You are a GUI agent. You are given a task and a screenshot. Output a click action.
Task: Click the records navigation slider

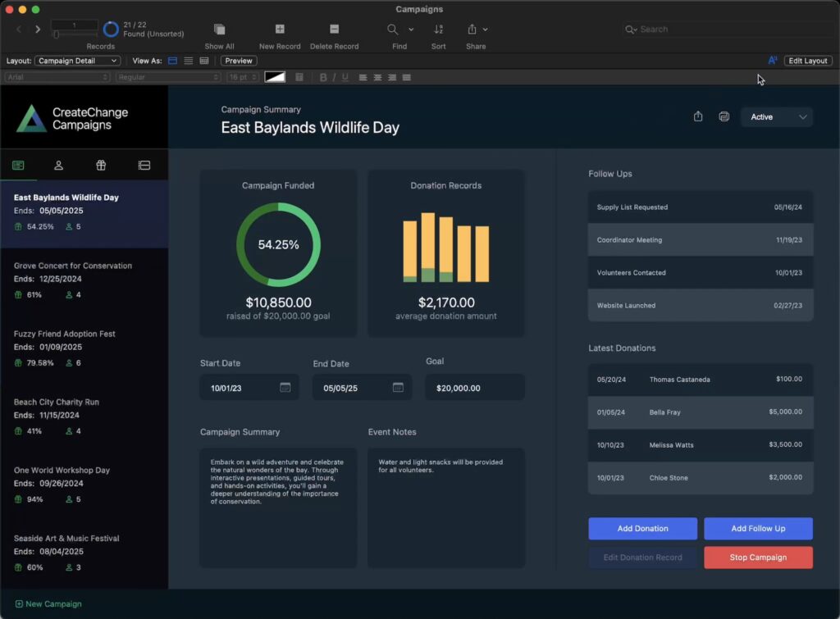coord(74,34)
